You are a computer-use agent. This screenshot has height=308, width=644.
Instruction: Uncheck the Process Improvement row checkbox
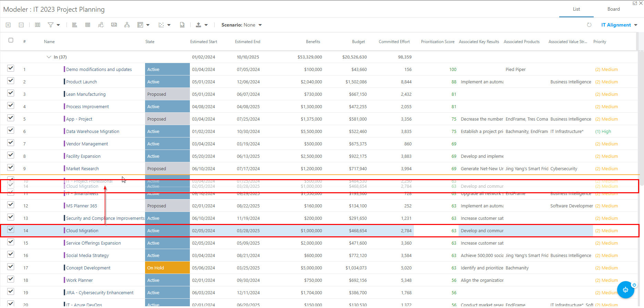coord(11,105)
